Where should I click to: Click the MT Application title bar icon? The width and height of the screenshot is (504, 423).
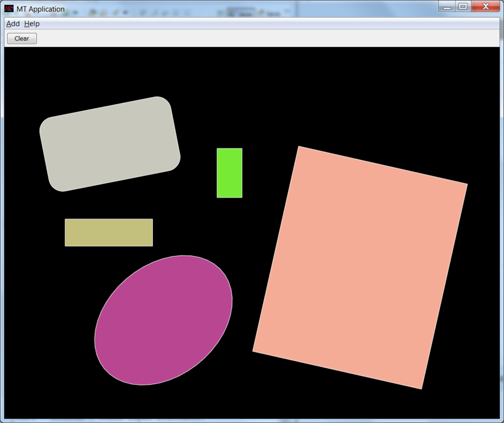coord(9,9)
